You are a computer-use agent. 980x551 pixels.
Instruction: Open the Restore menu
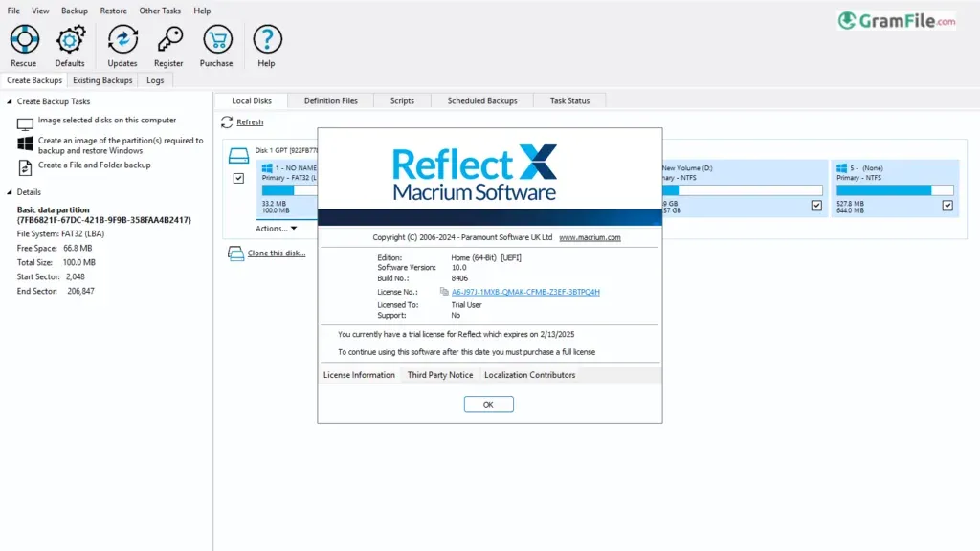pos(113,11)
